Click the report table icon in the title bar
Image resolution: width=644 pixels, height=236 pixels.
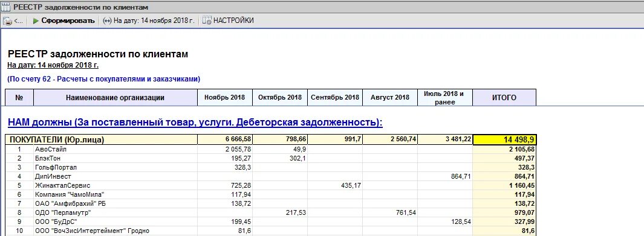(x=6, y=7)
